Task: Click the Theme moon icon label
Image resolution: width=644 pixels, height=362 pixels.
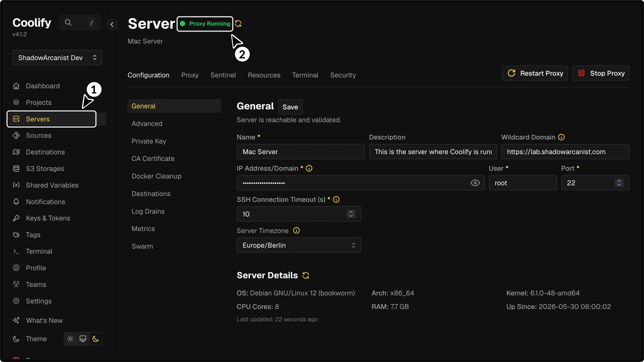Action: 16,339
